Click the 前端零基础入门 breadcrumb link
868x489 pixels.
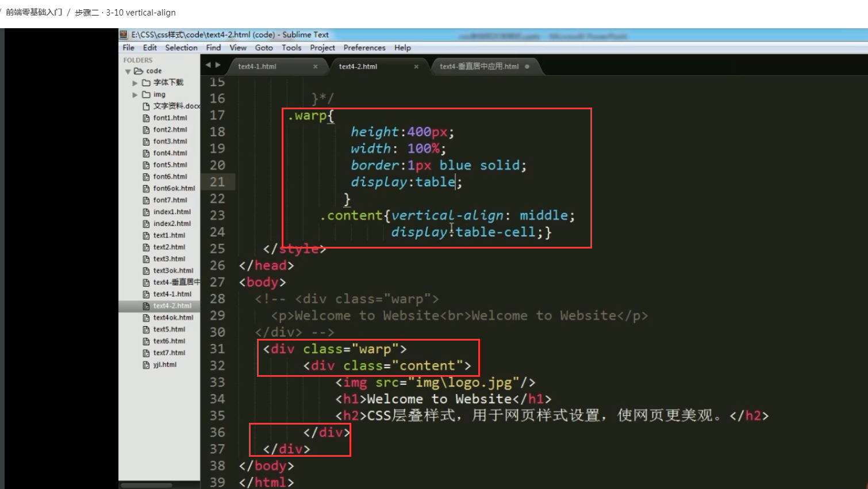(x=34, y=12)
